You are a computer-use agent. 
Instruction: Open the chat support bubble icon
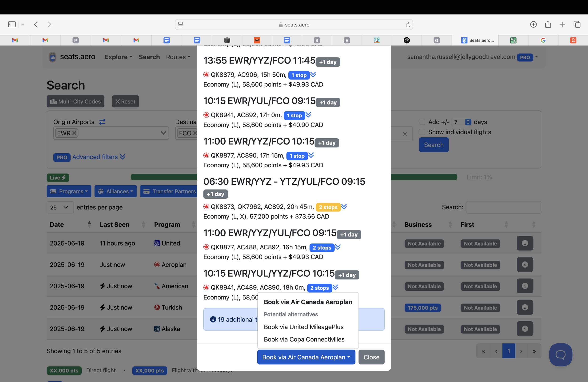click(560, 355)
